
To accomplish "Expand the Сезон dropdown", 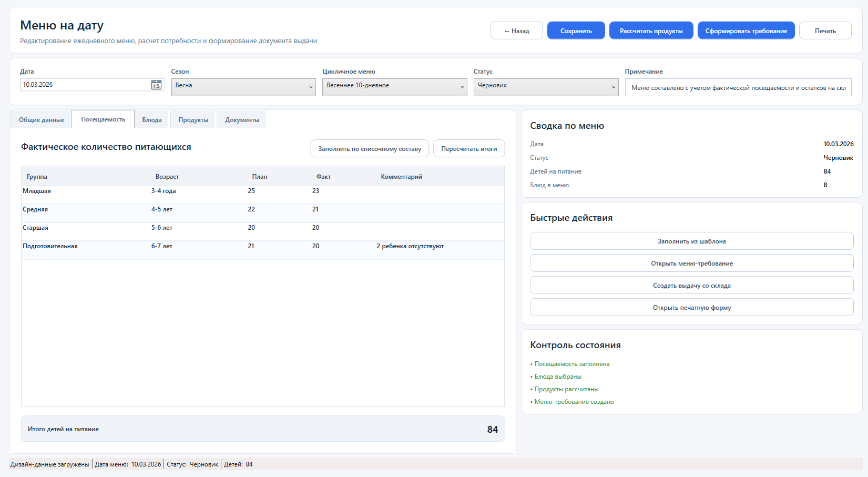I will pyautogui.click(x=243, y=87).
